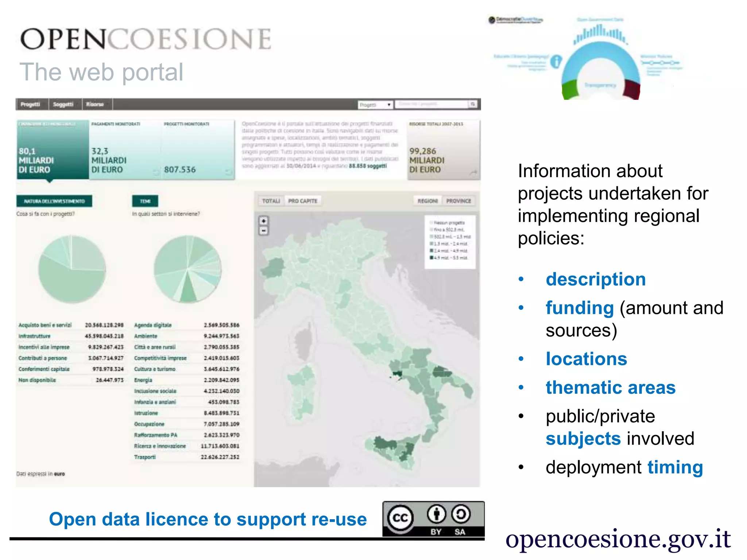Image resolution: width=747 pixels, height=560 pixels.
Task: Select the 807.536 progetti monitorati card
Action: (x=198, y=150)
